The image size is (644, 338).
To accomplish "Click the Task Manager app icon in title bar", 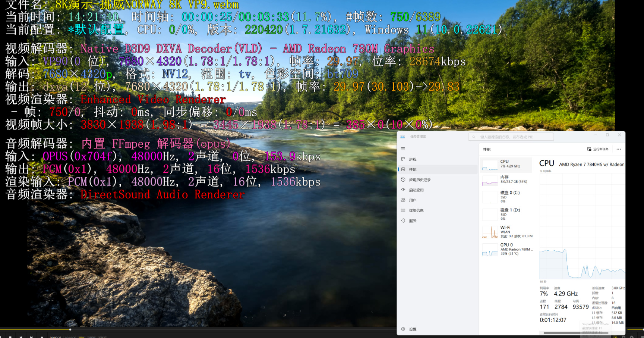I will (x=402, y=137).
